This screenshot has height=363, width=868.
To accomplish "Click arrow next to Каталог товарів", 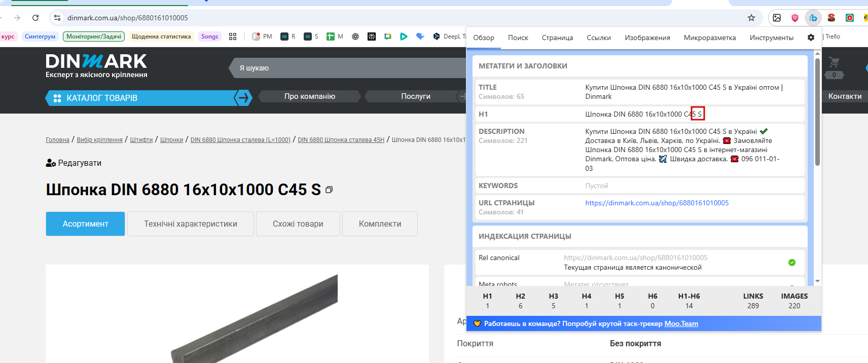I will (243, 98).
